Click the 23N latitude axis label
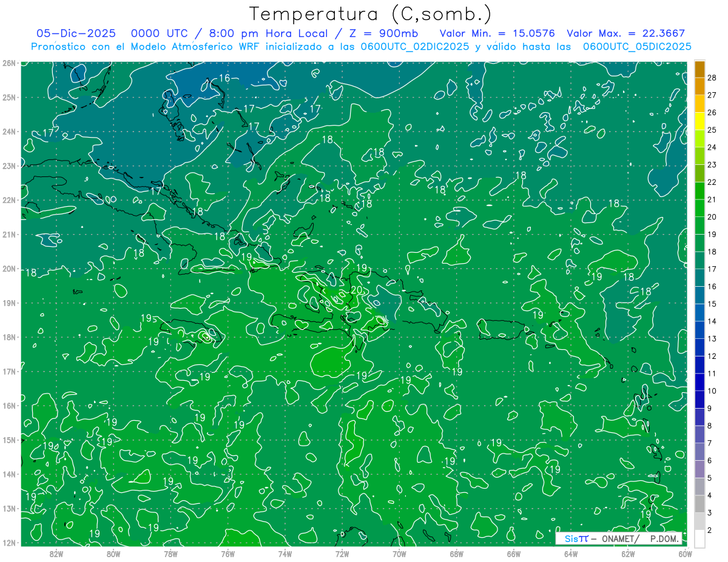This screenshot has height=562, width=728. (x=9, y=166)
